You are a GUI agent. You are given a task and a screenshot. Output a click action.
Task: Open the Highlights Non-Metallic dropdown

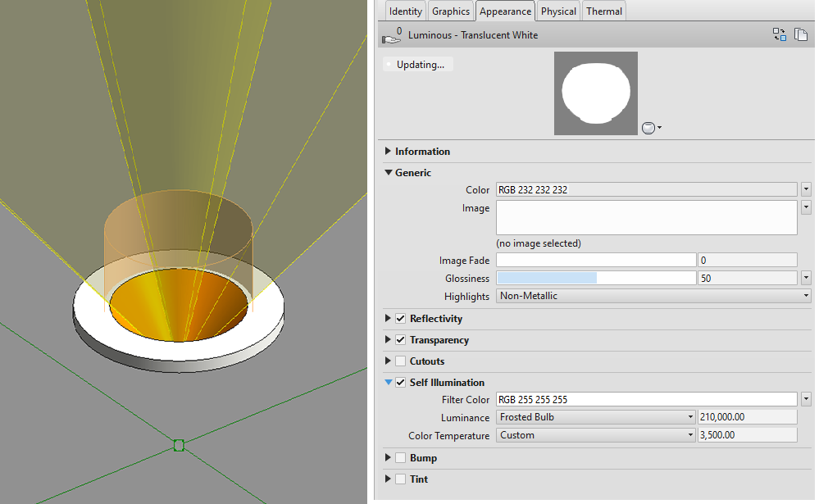tap(653, 296)
